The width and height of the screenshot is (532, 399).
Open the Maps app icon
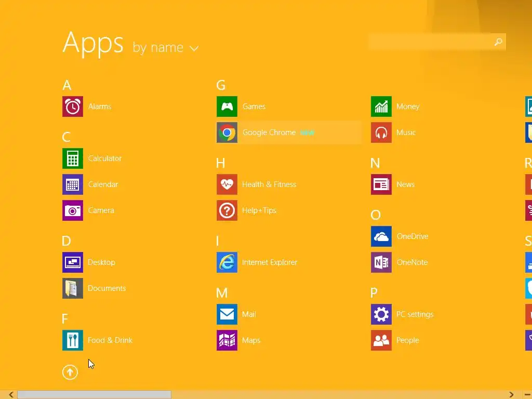(227, 340)
